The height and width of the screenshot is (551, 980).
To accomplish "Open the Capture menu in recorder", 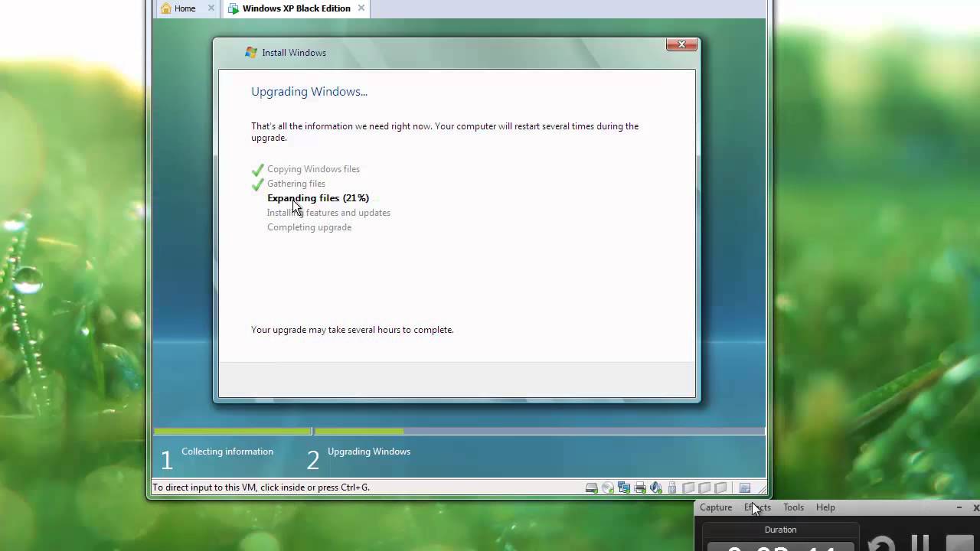I will pyautogui.click(x=716, y=507).
